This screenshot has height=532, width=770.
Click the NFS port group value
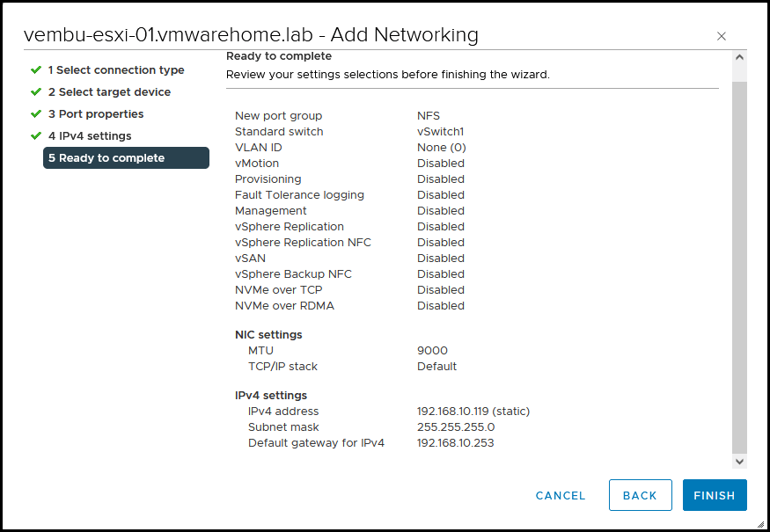(x=429, y=116)
